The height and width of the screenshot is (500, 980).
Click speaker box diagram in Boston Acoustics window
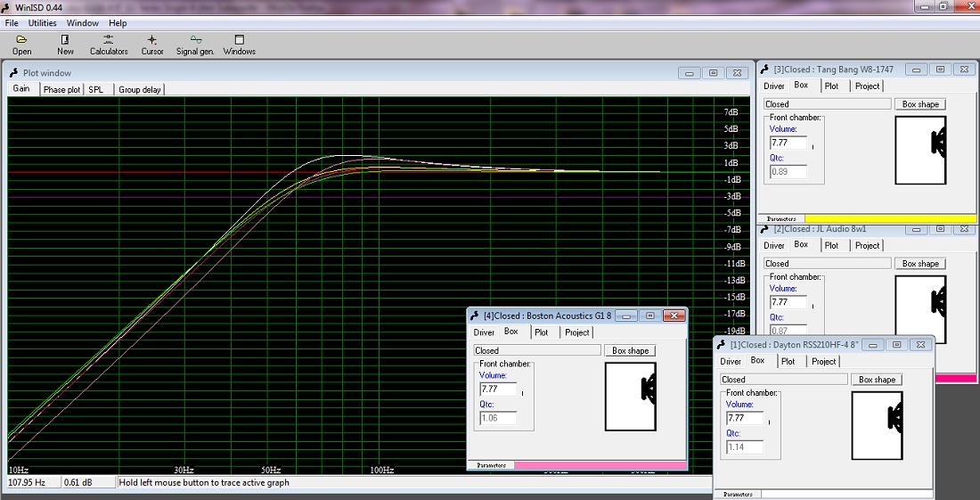click(631, 397)
